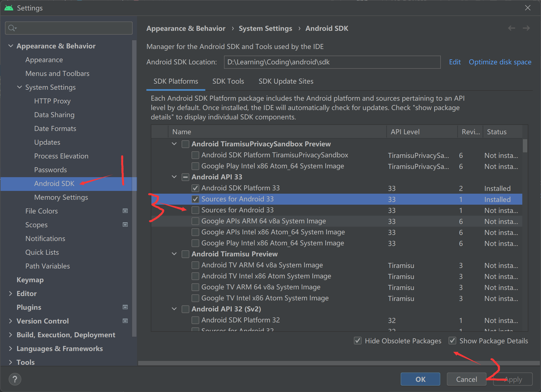
Task: Collapse Android API 32 (Sv2) group
Action: pyautogui.click(x=174, y=309)
